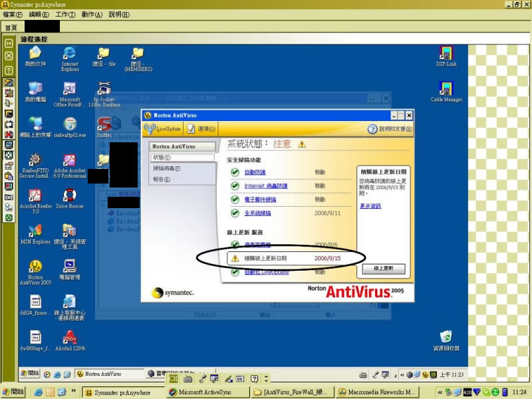532x399 pixels.
Task: Select the dwl900ap+_f file icon
Action: pos(35,341)
